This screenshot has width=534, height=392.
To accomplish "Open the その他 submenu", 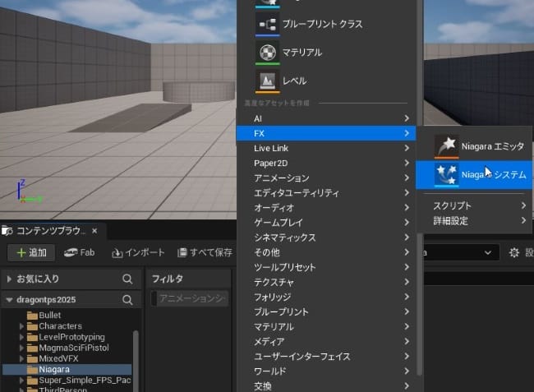I will tap(326, 252).
